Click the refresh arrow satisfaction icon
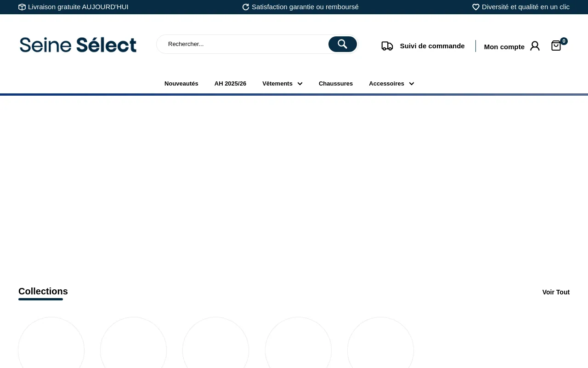This screenshot has height=368, width=588. [246, 7]
